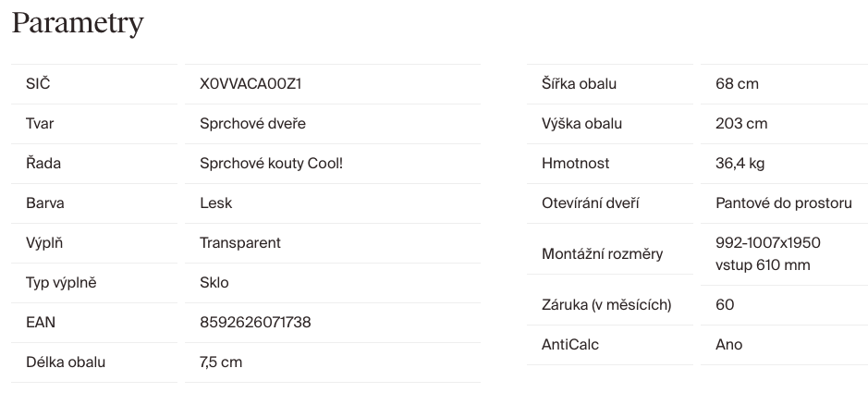Click the Typ výplně label
Image resolution: width=868 pixels, height=393 pixels.
pos(61,283)
